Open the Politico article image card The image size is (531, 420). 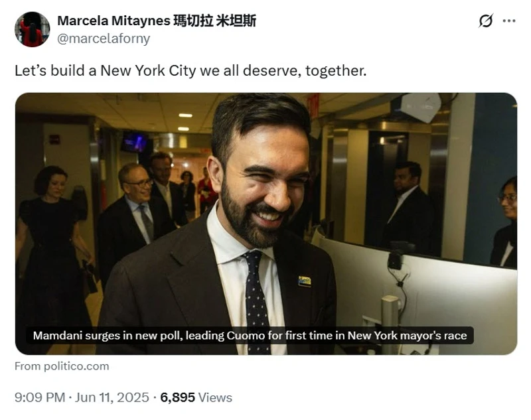click(x=266, y=224)
